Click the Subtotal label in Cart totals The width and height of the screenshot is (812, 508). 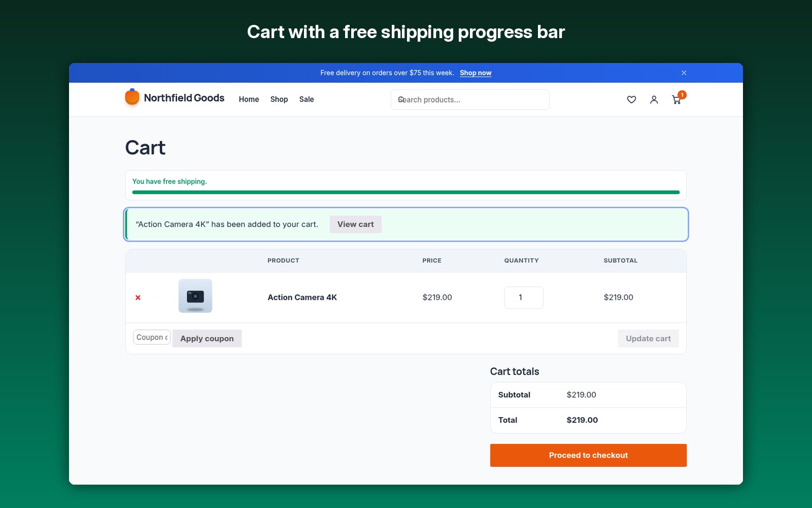(x=514, y=395)
